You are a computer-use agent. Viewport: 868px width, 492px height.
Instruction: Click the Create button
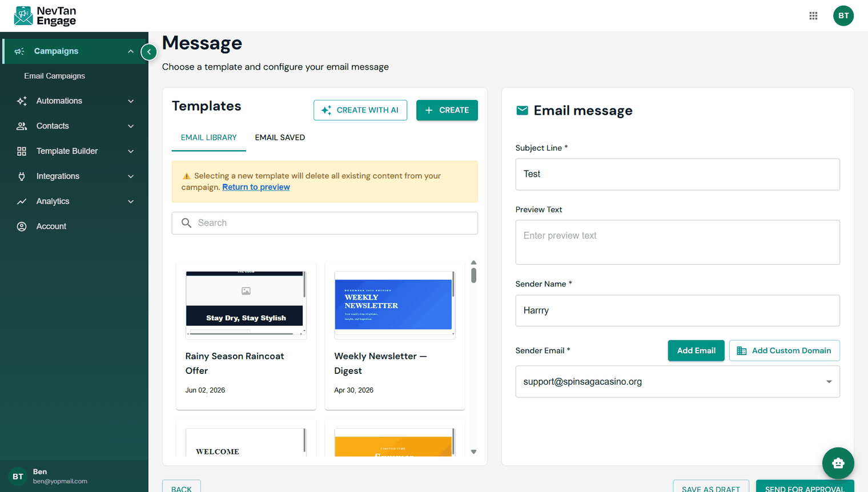point(447,110)
